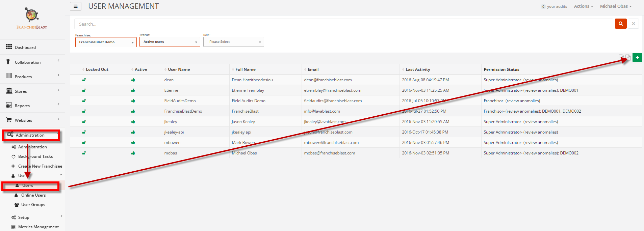The height and width of the screenshot is (231, 644).
Task: Expand the Products menu chevron
Action: (58, 75)
